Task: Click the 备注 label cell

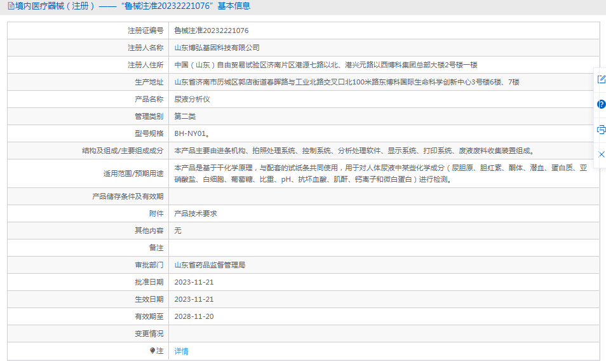Action: click(88, 248)
